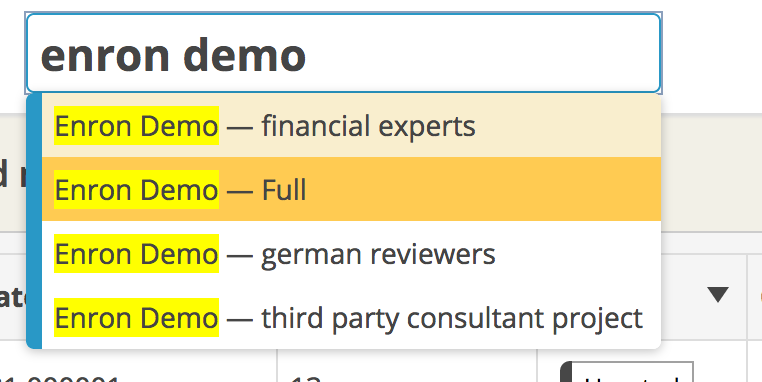
Task: Click the words "financial experts" in the first suggestion
Action: click(368, 125)
